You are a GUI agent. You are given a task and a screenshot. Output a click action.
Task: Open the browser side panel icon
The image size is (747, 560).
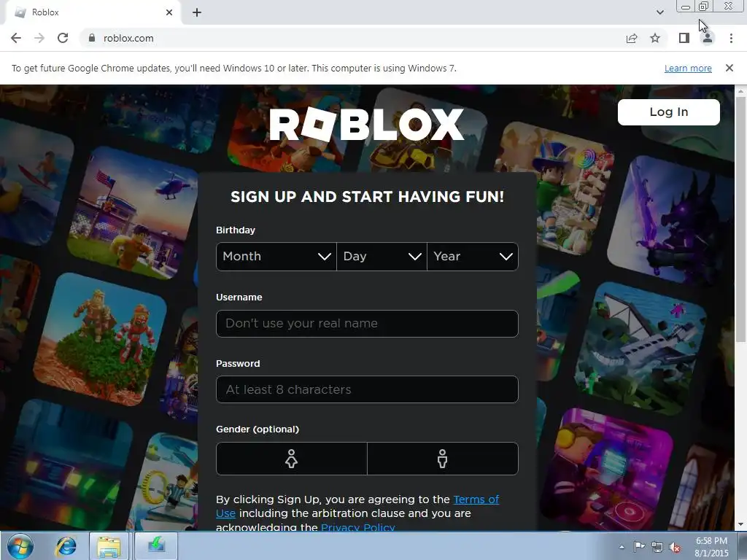click(x=684, y=38)
